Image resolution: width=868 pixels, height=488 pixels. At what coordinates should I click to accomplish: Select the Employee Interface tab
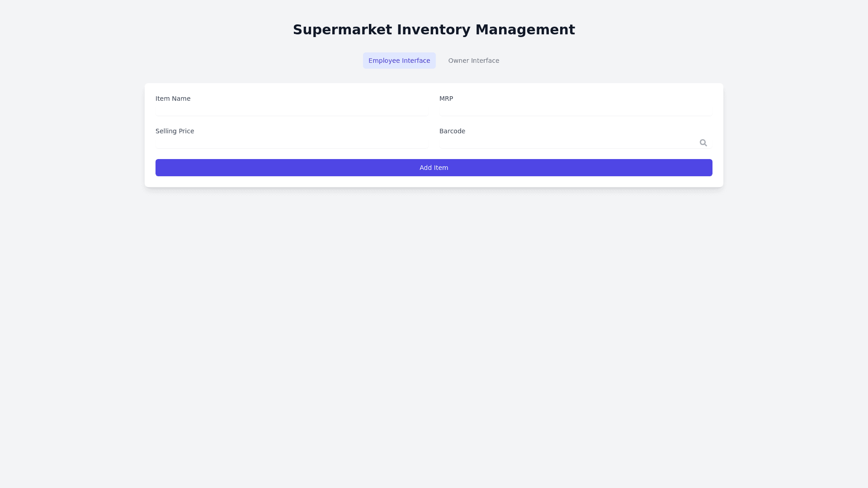[x=399, y=61]
